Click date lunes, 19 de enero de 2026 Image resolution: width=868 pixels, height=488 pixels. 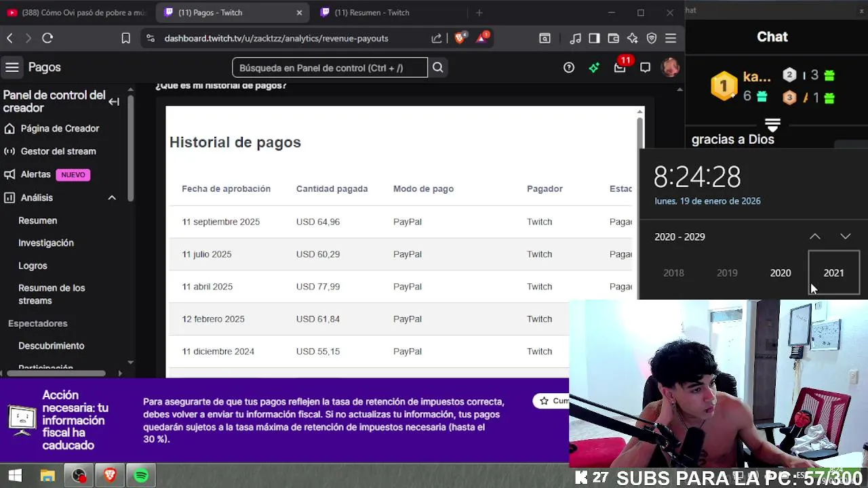click(707, 201)
